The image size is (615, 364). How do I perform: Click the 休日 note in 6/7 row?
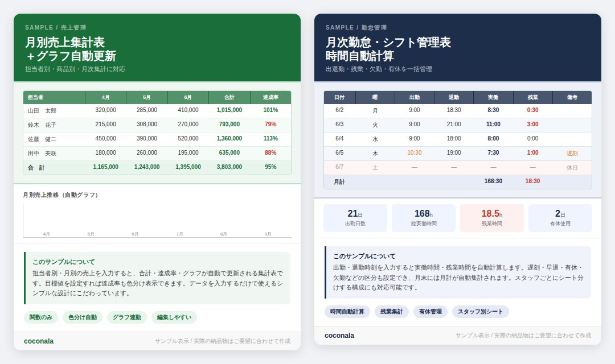pyautogui.click(x=572, y=167)
